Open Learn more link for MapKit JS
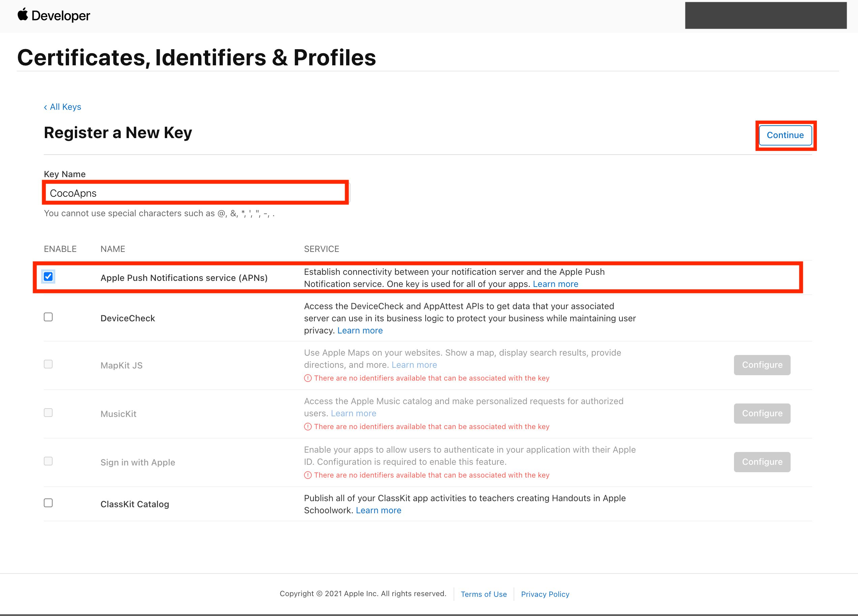 [414, 365]
